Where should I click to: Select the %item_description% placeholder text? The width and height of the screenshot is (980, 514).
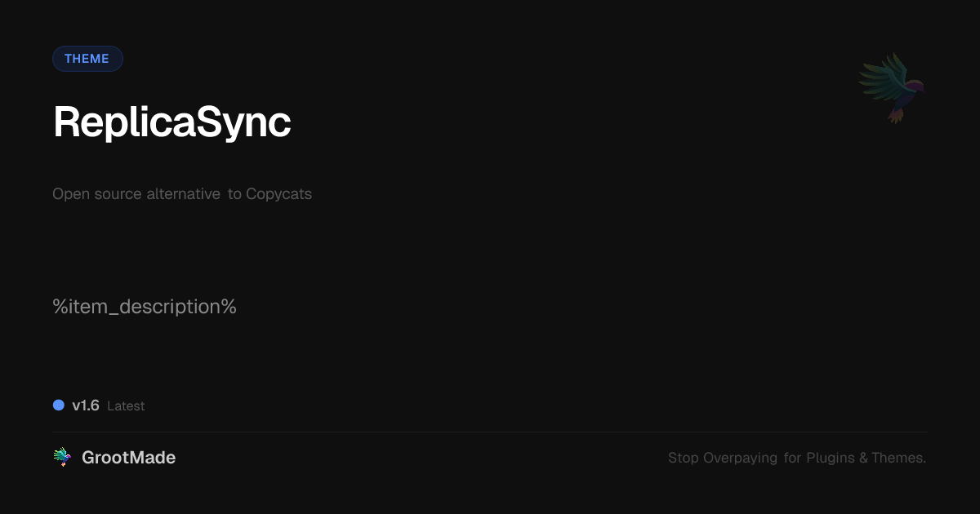coord(145,307)
